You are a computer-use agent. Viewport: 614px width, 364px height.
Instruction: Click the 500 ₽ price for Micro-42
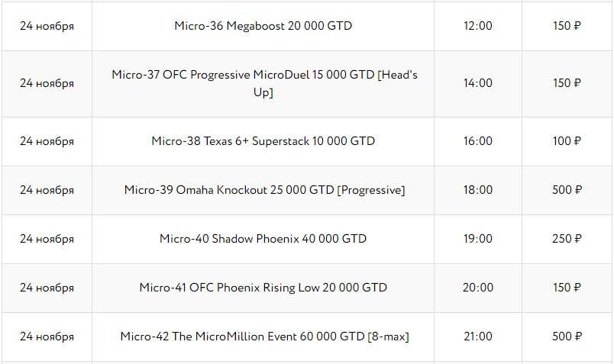(x=567, y=337)
